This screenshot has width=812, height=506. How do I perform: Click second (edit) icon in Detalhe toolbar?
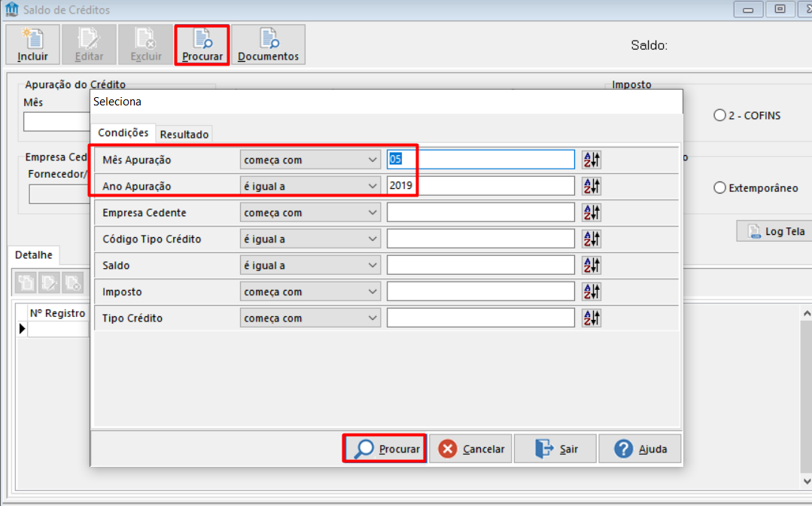tap(49, 282)
